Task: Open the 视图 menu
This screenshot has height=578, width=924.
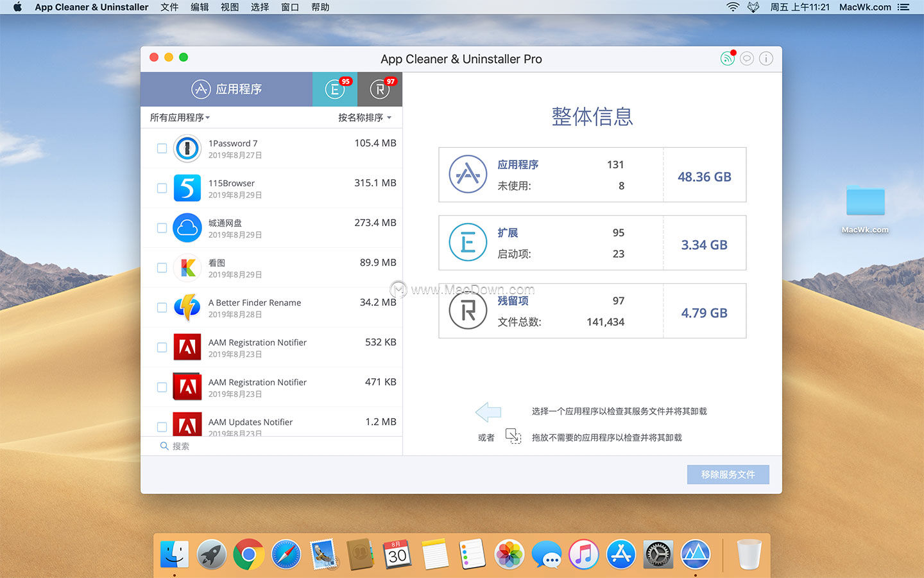Action: tap(230, 7)
